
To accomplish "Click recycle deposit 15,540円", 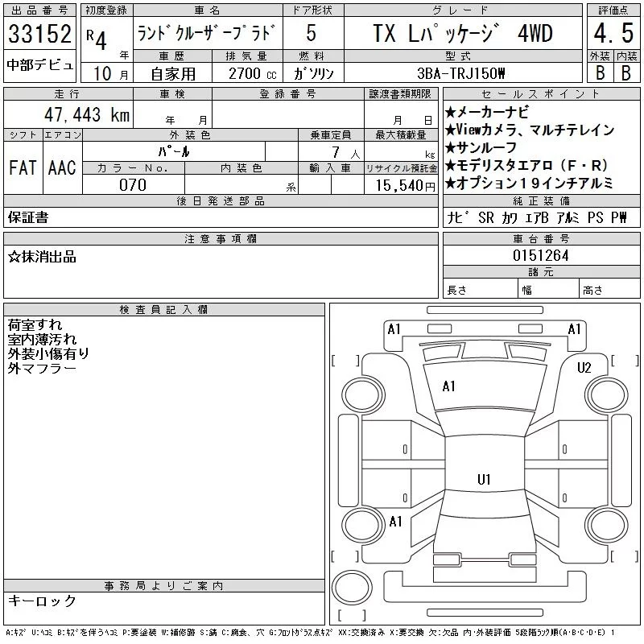I will tap(405, 185).
